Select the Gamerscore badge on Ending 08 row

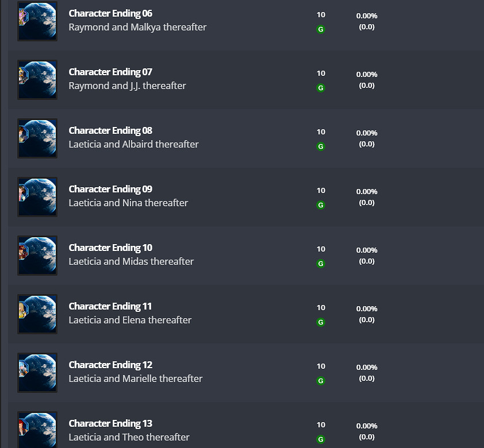[x=321, y=146]
